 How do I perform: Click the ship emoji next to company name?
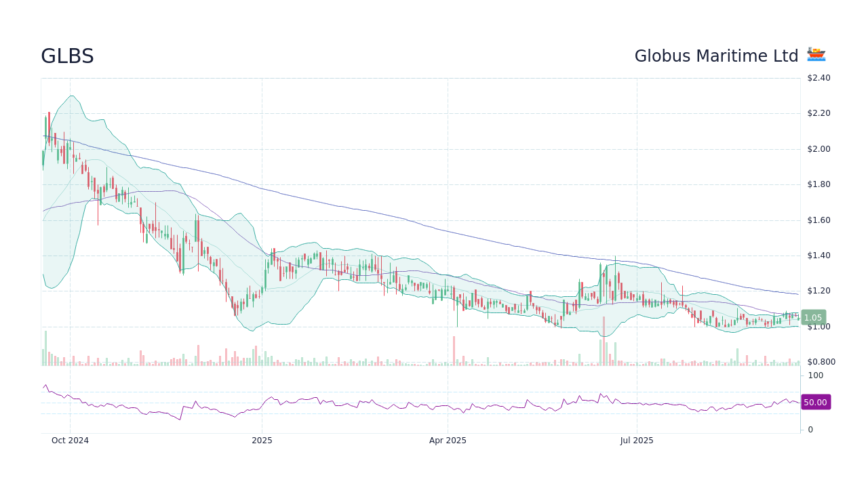click(x=816, y=55)
